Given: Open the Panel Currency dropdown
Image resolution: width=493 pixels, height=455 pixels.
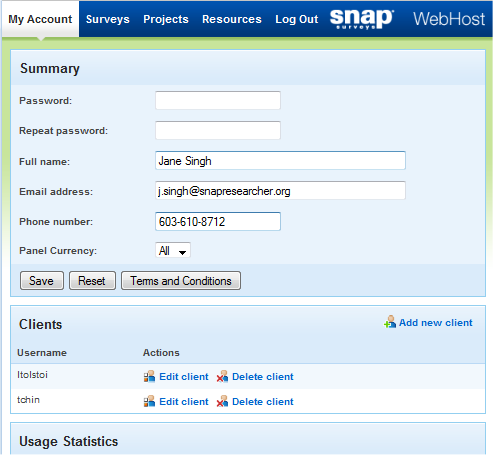Looking at the screenshot, I should 173,250.
